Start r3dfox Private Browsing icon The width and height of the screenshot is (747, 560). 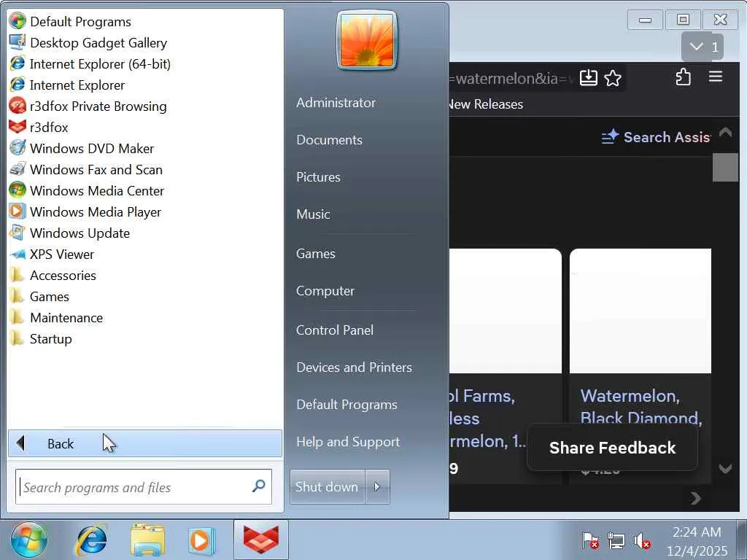click(x=18, y=106)
